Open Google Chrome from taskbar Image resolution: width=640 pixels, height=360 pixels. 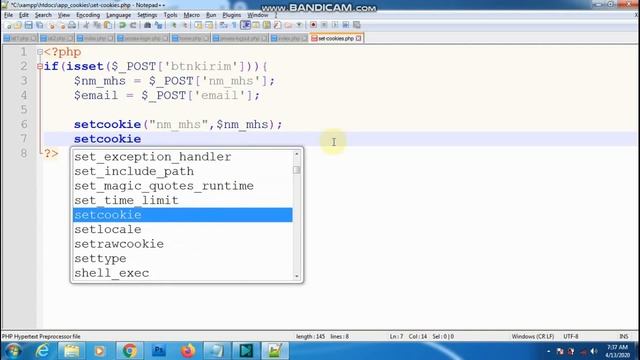[129, 351]
